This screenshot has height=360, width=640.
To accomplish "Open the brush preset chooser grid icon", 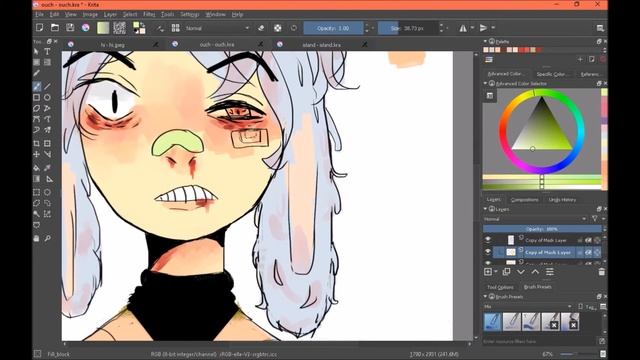I will tap(176, 28).
